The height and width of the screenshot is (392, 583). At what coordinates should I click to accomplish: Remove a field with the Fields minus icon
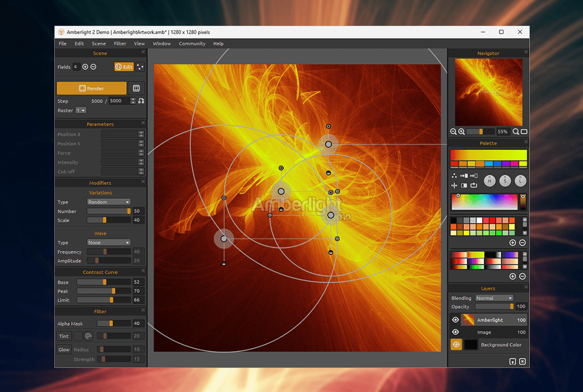click(x=93, y=67)
